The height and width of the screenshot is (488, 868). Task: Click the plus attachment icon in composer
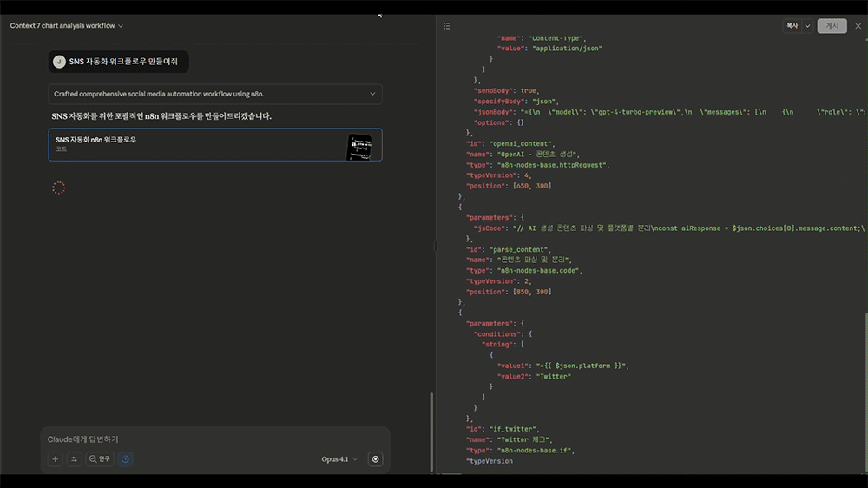click(56, 459)
